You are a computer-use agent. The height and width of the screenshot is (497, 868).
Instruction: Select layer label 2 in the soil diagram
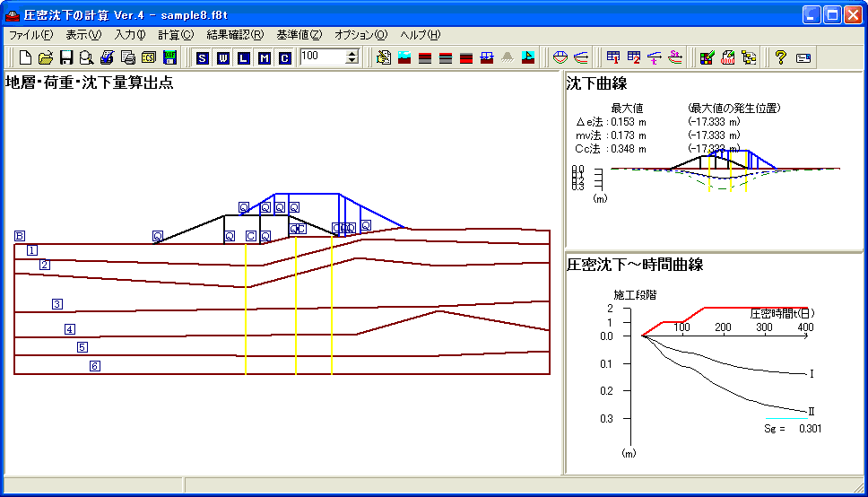click(x=45, y=265)
